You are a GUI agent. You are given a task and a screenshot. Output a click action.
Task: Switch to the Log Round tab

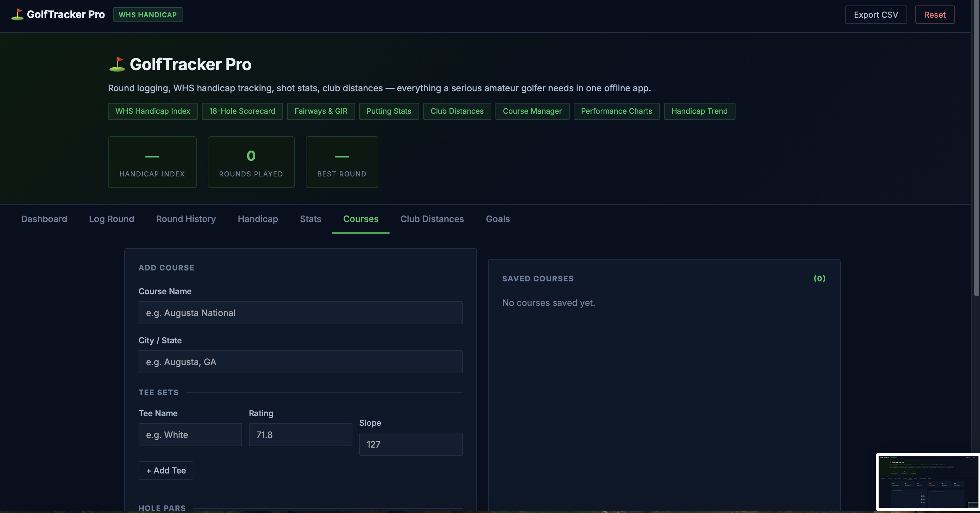(x=111, y=219)
